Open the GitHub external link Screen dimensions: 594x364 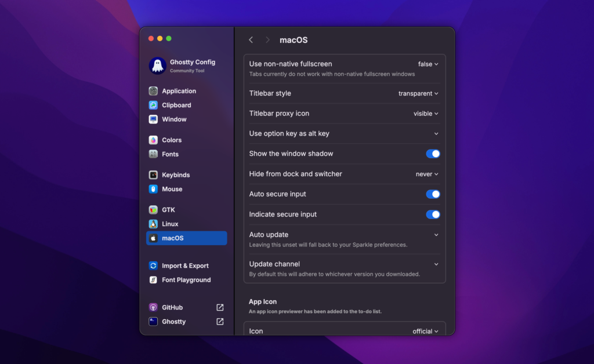click(220, 308)
